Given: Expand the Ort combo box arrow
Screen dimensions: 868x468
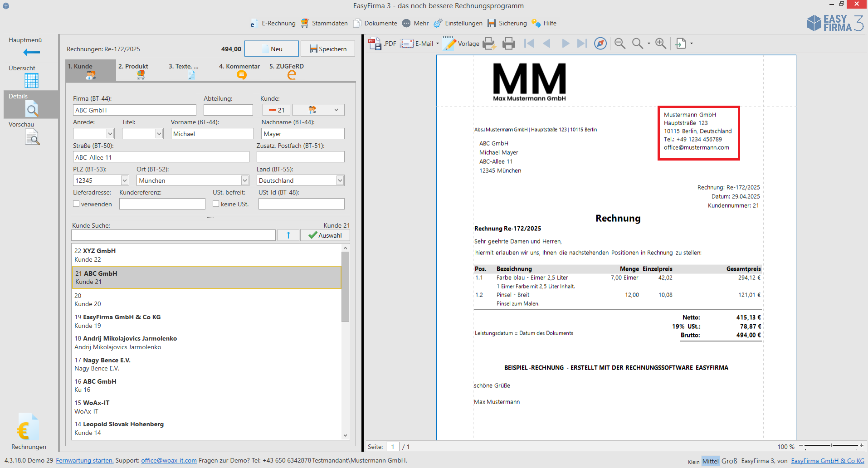Looking at the screenshot, I should click(x=245, y=180).
